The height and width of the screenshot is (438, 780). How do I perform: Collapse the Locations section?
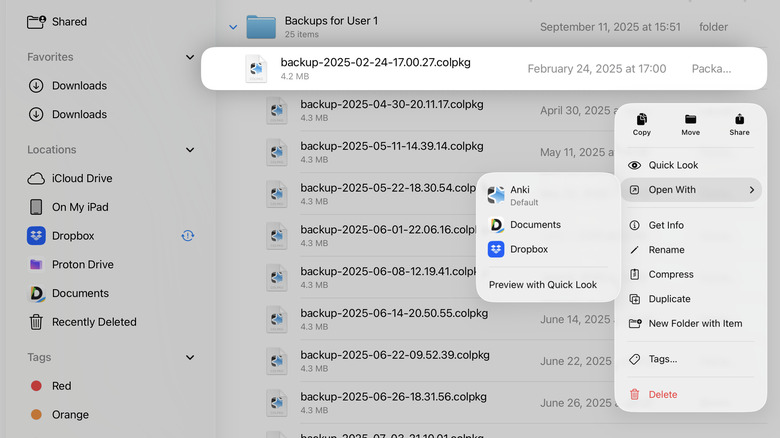coord(190,150)
